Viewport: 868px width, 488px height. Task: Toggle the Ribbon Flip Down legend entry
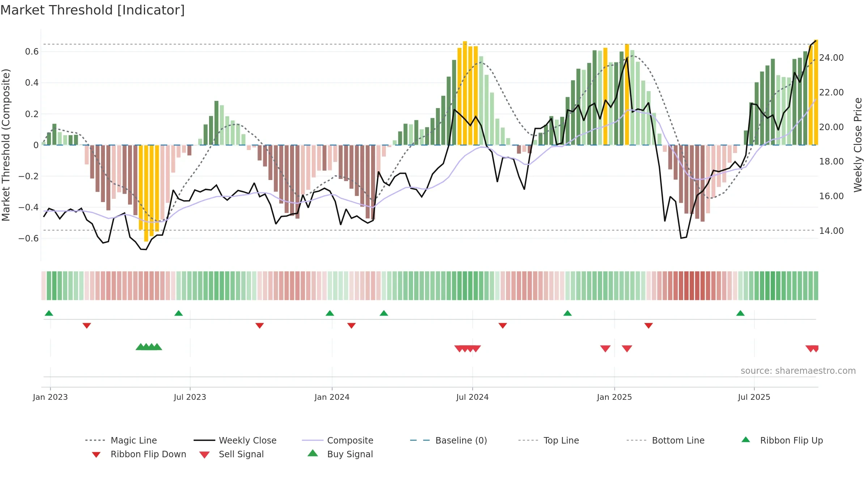click(139, 454)
